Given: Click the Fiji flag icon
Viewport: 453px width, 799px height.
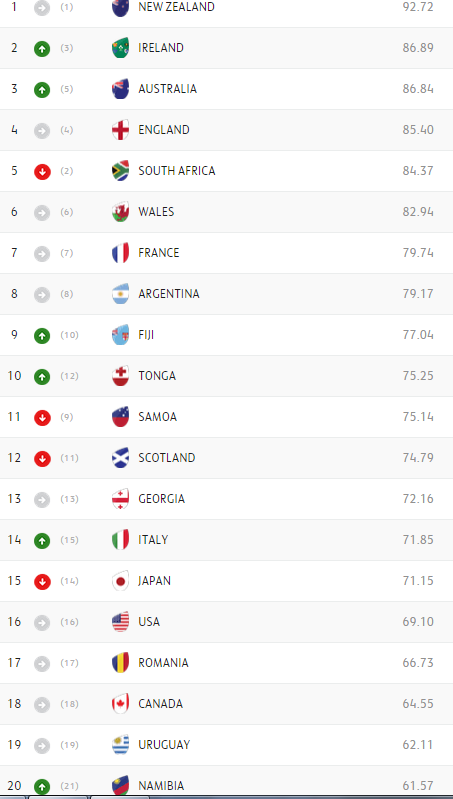Looking at the screenshot, I should [121, 335].
